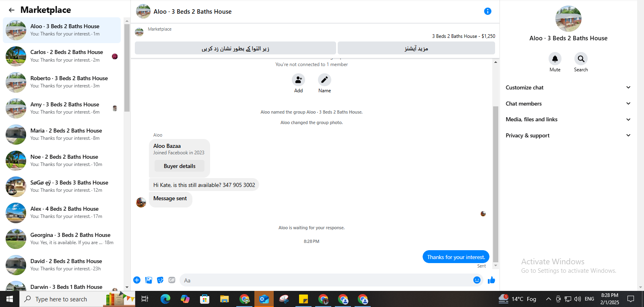
Task: Click the Name pencil edit icon
Action: 324,80
